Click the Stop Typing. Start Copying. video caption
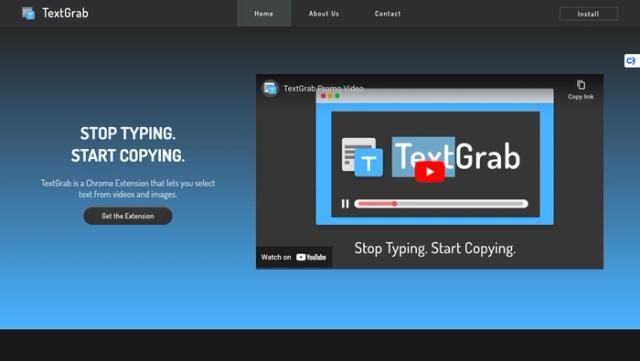 435,248
